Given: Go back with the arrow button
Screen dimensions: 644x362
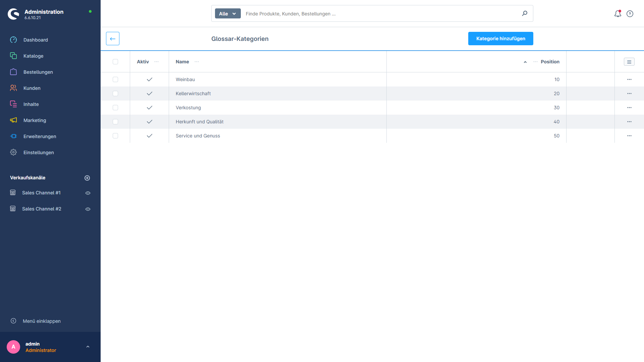Looking at the screenshot, I should 113,39.
